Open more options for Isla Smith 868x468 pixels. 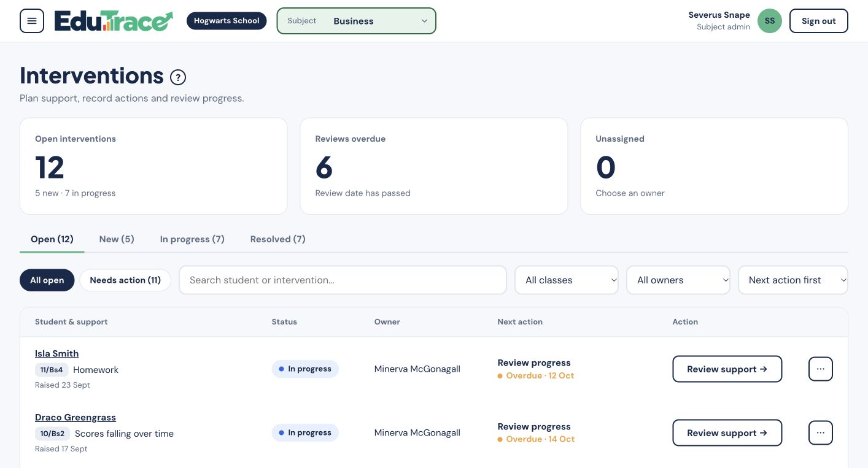tap(821, 369)
